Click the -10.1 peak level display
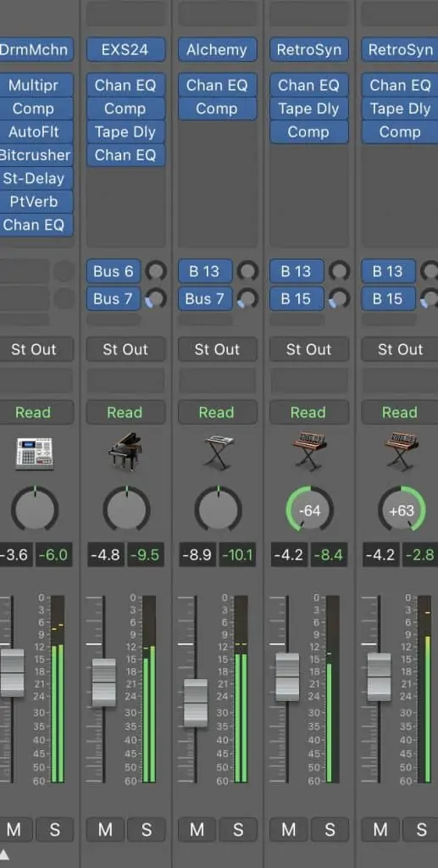Screen dimensions: 438x868 tap(238, 554)
